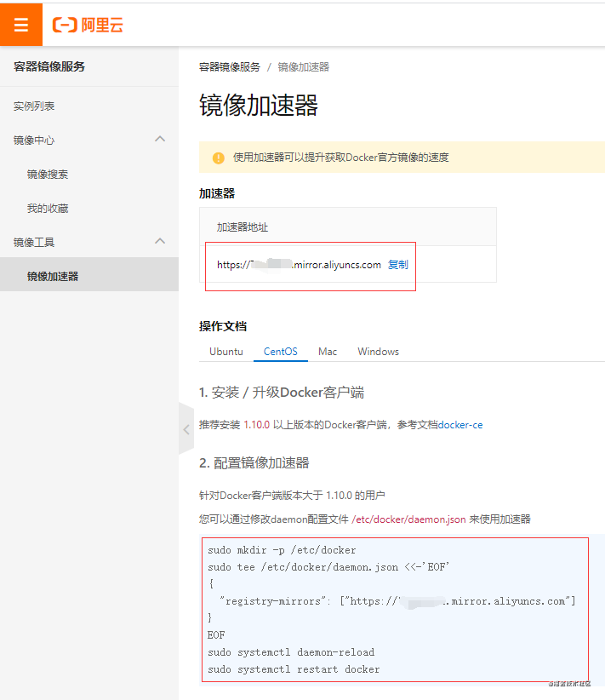
Task: Open the docker-ce documentation link
Action: (x=460, y=425)
